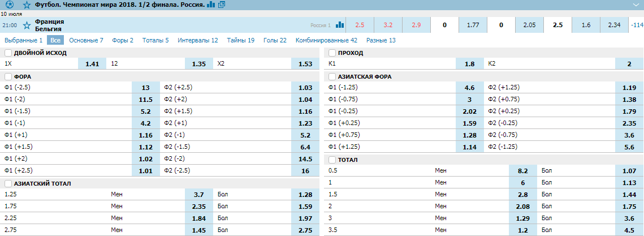Switch to the Основные 7 tab

tap(86, 40)
